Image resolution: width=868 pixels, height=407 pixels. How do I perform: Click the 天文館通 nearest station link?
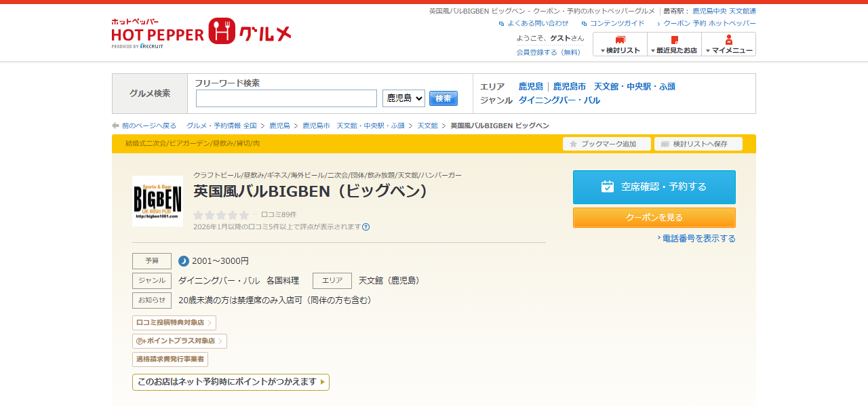743,11
